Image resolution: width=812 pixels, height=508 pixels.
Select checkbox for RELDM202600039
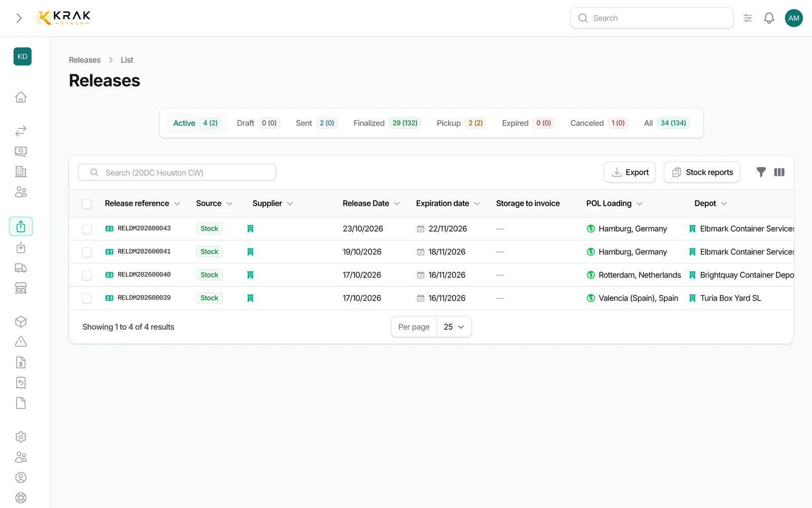[x=87, y=298]
